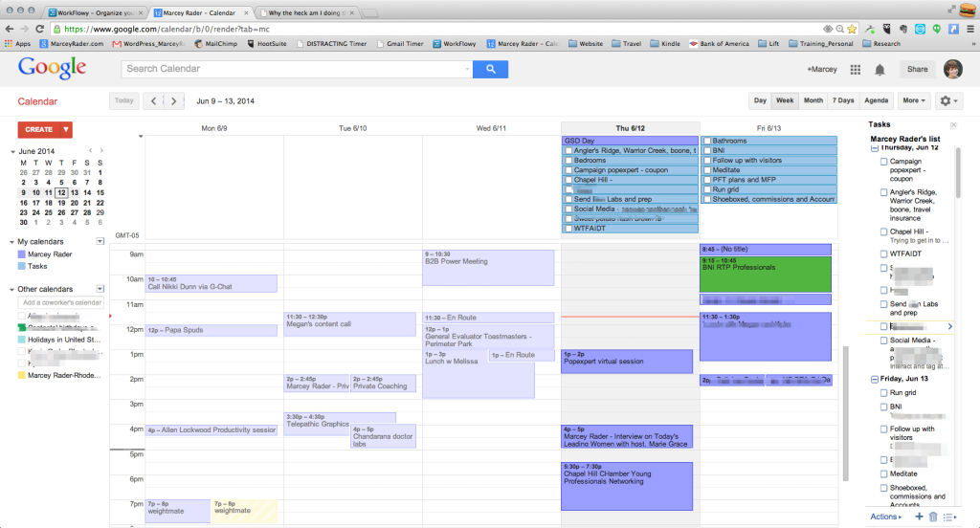Go to next week with right arrow
980x528 pixels.
[x=174, y=100]
